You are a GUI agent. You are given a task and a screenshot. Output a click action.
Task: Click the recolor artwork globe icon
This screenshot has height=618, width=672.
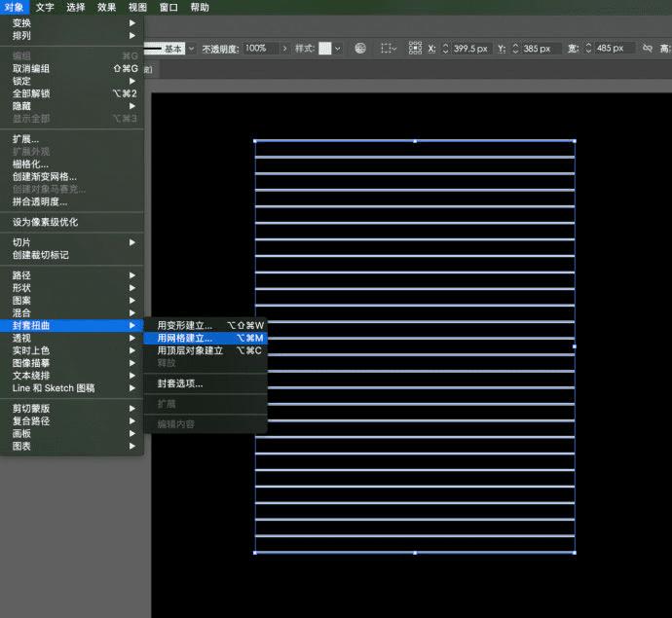pyautogui.click(x=360, y=48)
